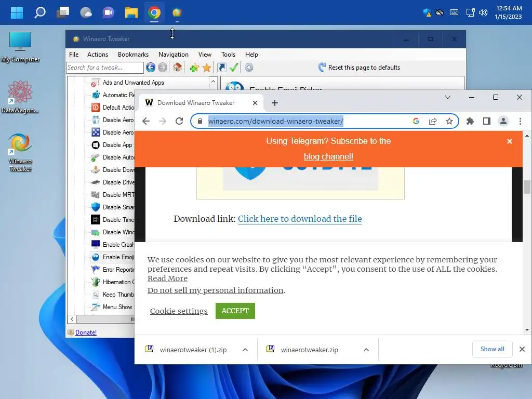The image size is (532, 399).
Task: Open Chrome's tab search chevron
Action: point(447,97)
